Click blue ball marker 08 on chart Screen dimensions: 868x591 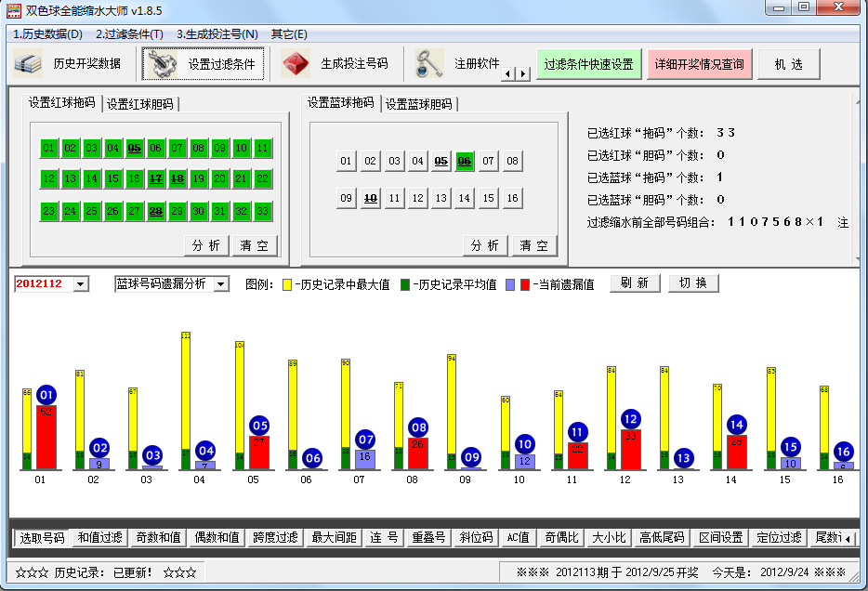click(x=418, y=427)
